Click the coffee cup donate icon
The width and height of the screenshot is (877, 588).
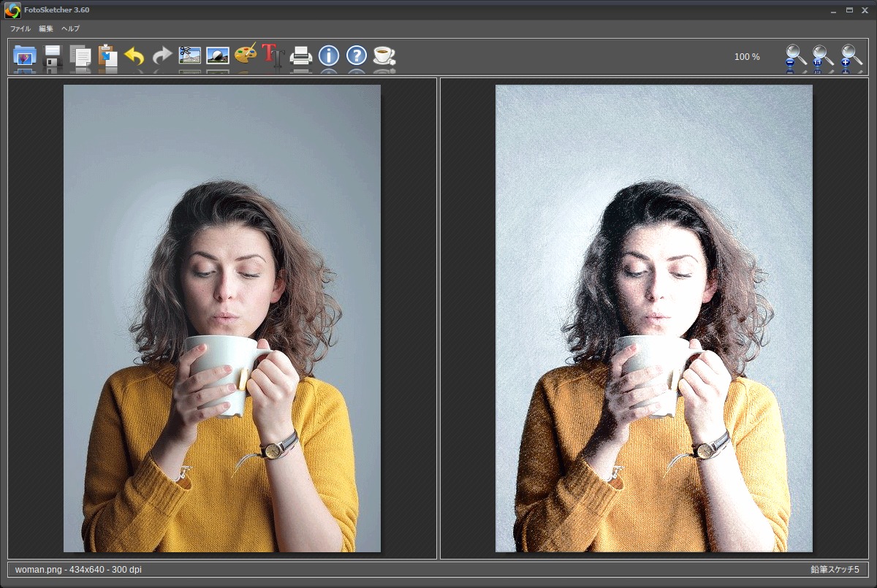coord(384,56)
